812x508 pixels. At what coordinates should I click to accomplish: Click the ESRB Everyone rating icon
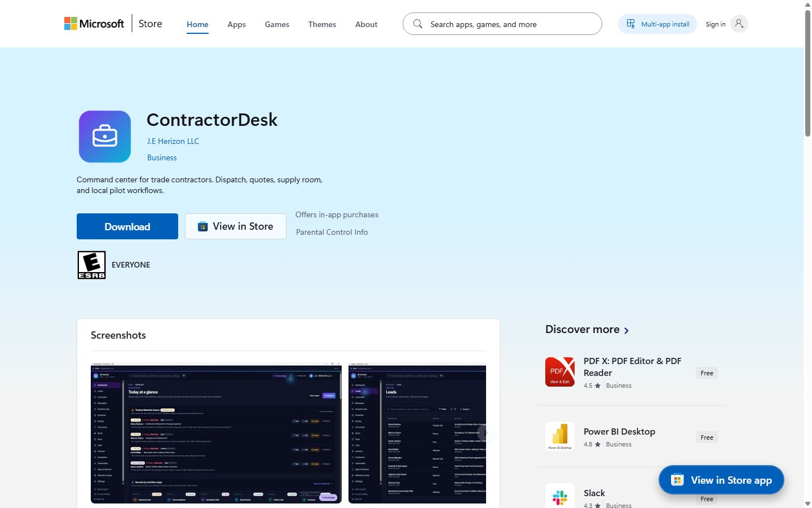click(x=92, y=265)
